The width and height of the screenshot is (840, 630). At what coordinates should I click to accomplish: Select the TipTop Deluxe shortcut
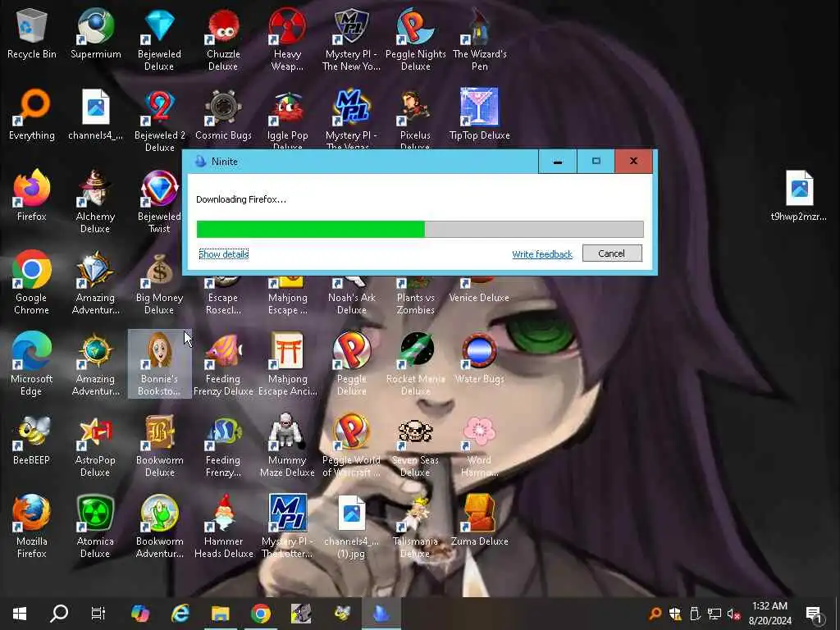click(479, 115)
